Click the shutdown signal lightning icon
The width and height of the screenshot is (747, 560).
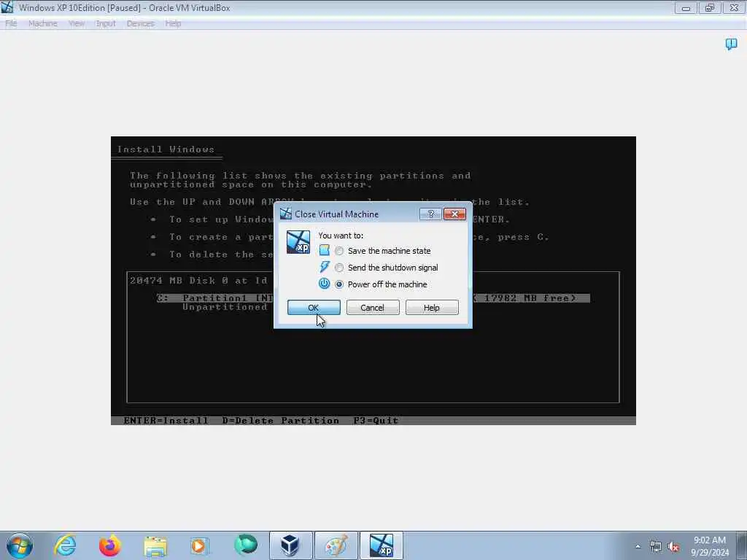[x=325, y=267]
